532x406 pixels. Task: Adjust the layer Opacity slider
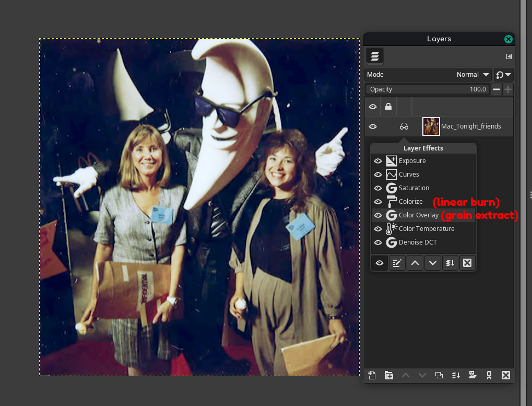428,89
